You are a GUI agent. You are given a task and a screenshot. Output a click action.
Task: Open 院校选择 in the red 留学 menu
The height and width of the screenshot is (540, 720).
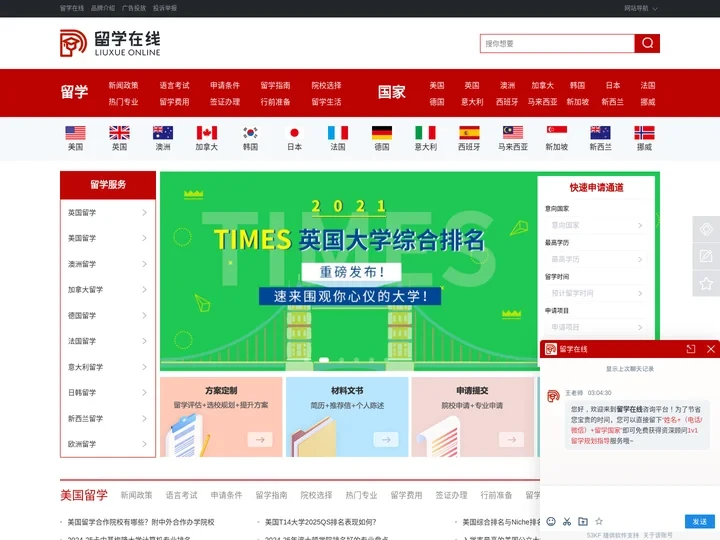(x=326, y=85)
